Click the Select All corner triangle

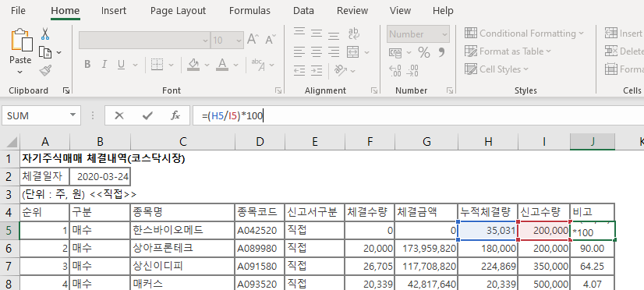pos(12,143)
